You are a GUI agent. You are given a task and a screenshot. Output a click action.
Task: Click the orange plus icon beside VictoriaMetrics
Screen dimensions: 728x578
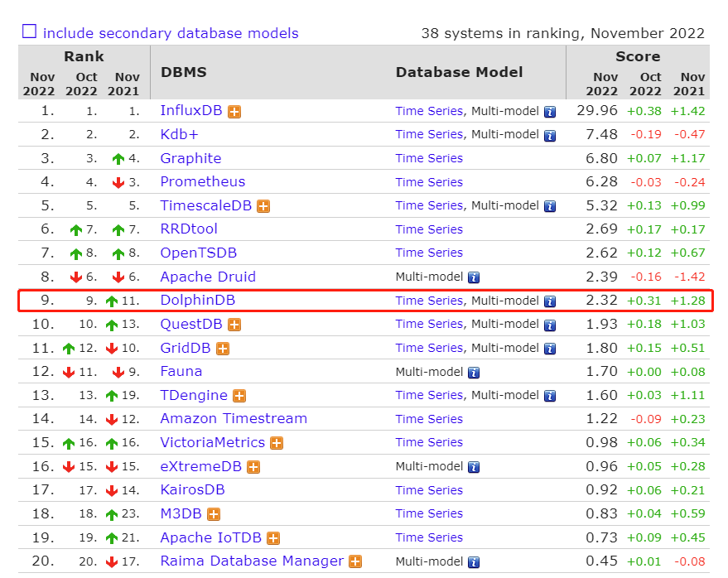click(277, 443)
